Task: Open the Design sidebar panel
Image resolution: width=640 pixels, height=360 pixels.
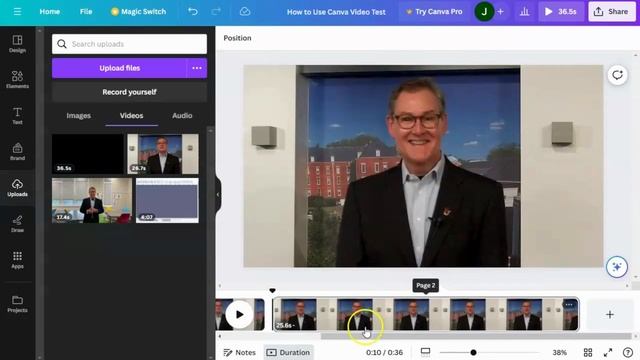Action: click(17, 44)
